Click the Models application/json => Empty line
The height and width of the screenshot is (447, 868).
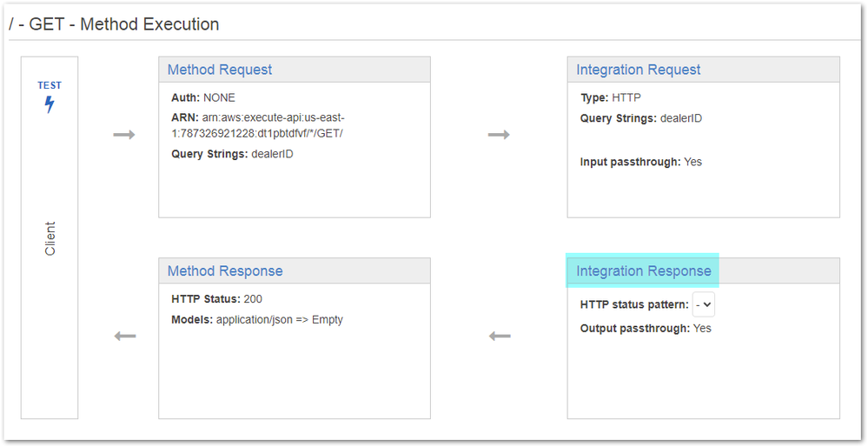[257, 319]
